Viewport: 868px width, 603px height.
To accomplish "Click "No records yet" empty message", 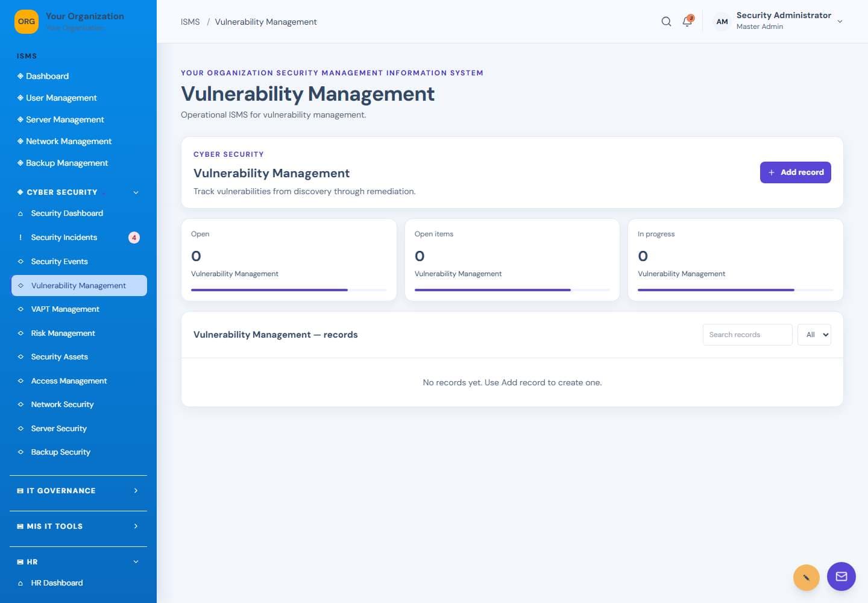I will (x=512, y=382).
